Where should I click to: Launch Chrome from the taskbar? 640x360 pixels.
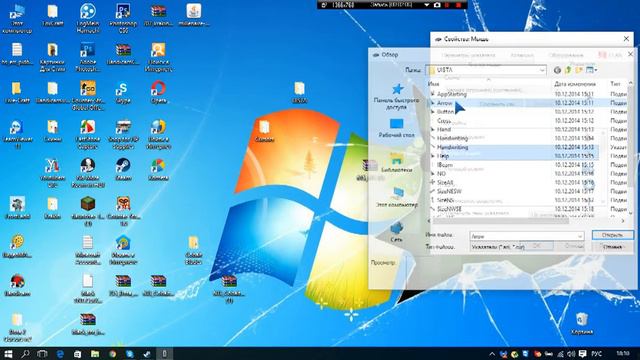112,353
